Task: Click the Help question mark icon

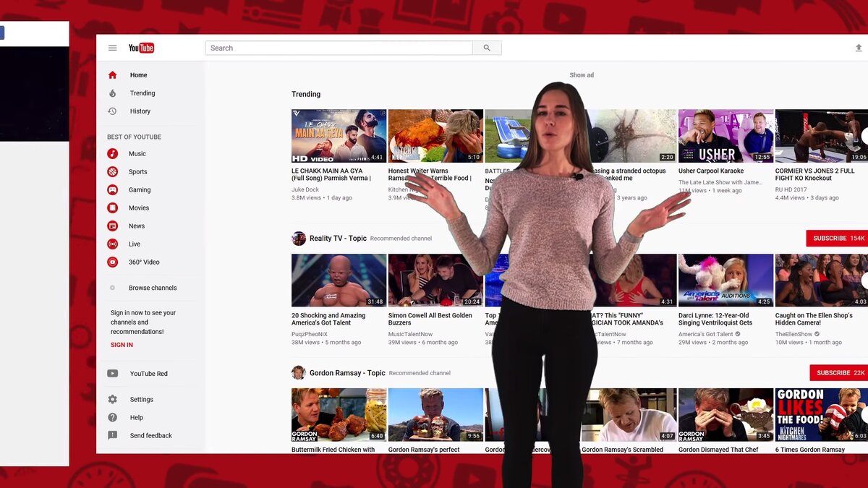Action: click(112, 417)
